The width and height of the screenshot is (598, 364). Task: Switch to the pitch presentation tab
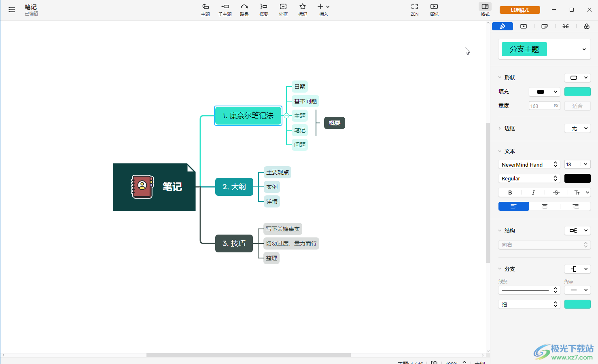(x=524, y=26)
